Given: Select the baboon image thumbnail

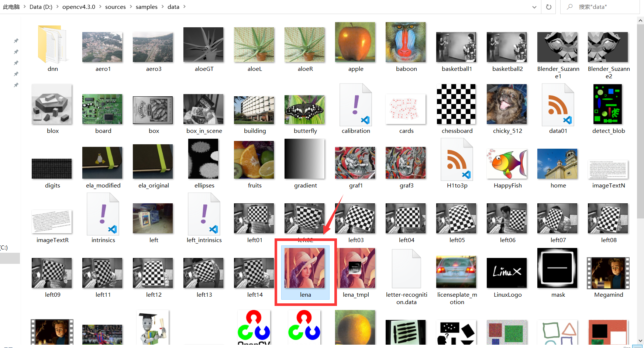Looking at the screenshot, I should pyautogui.click(x=406, y=42).
